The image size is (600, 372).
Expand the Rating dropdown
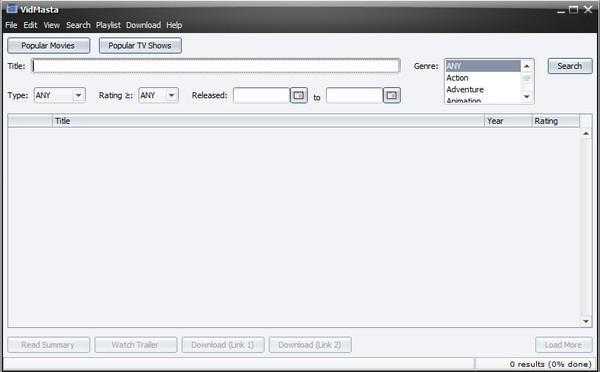pos(171,95)
